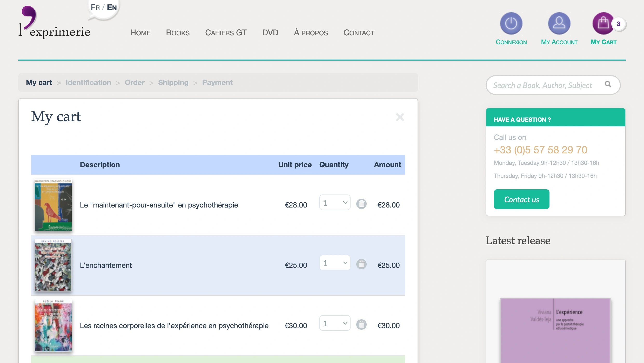Open the My Cart shopping bag icon

(603, 23)
